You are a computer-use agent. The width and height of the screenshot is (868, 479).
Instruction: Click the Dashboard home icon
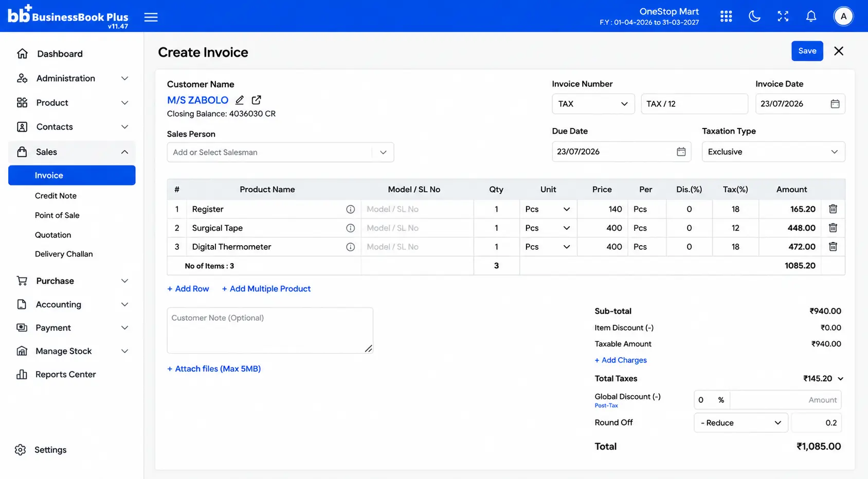pos(22,53)
